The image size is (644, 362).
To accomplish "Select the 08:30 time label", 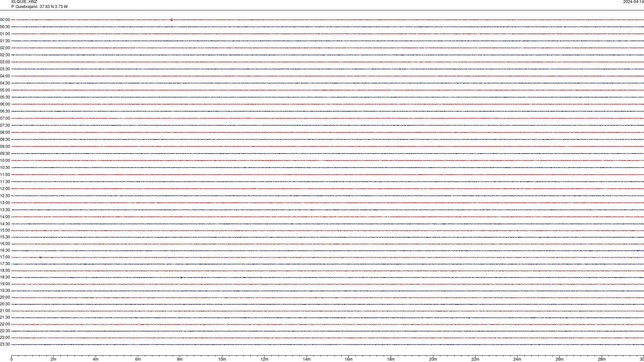I will click(5, 139).
